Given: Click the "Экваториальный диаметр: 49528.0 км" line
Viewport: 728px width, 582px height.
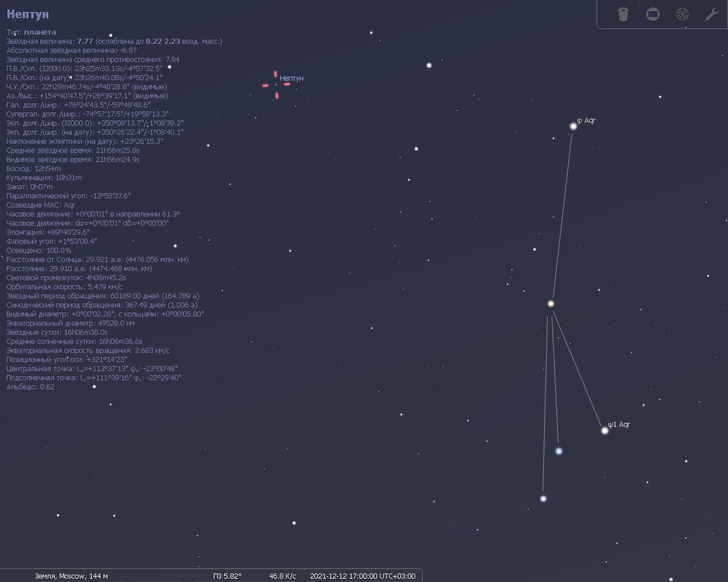Looking at the screenshot, I should 71,323.
